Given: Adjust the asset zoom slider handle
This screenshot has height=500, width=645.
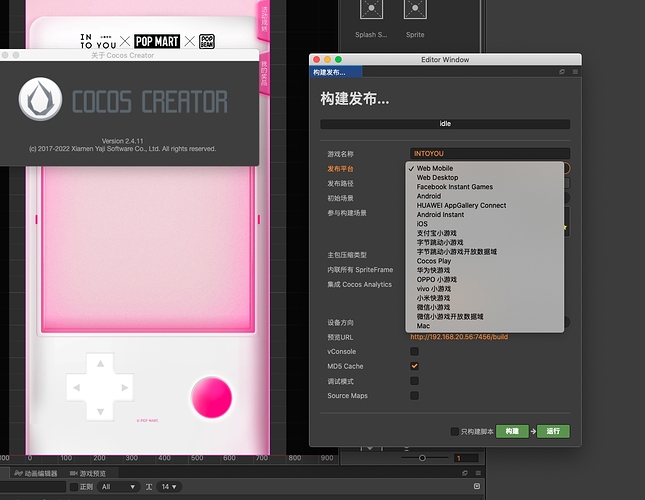Looking at the screenshot, I should (422, 458).
